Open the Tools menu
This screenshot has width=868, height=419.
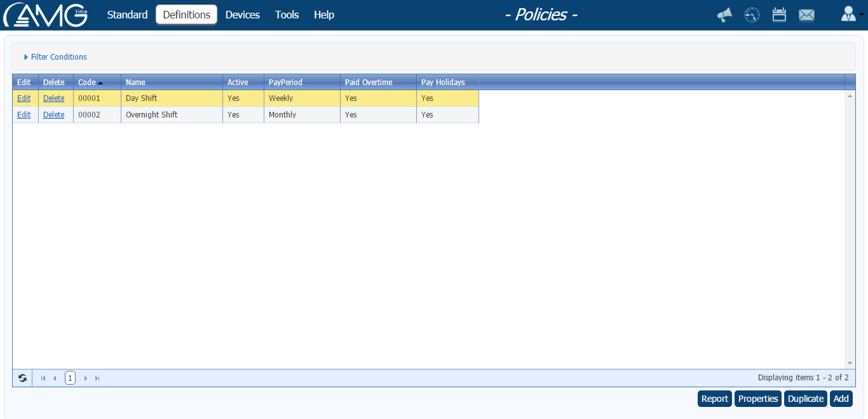(x=287, y=15)
